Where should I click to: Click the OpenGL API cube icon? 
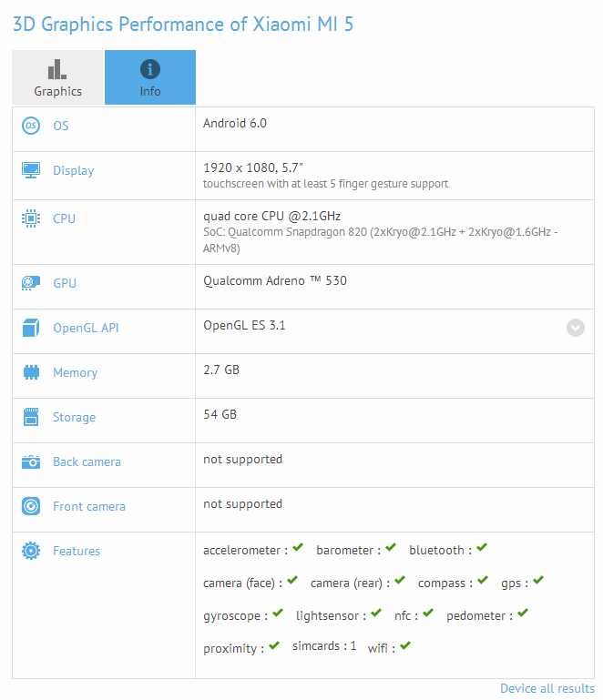click(x=31, y=328)
